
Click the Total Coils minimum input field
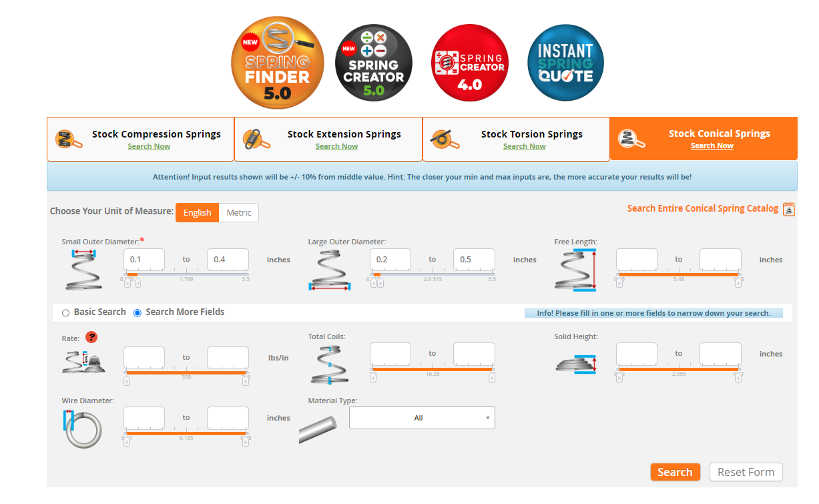[x=390, y=354]
